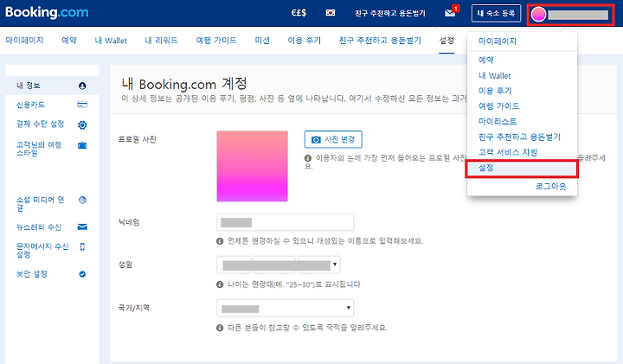Open the account name dropdown in header

(x=570, y=15)
